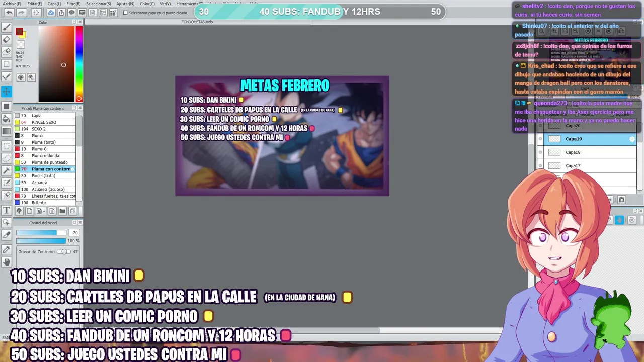Click the brush folder icon
The image size is (644, 362).
pos(62,211)
